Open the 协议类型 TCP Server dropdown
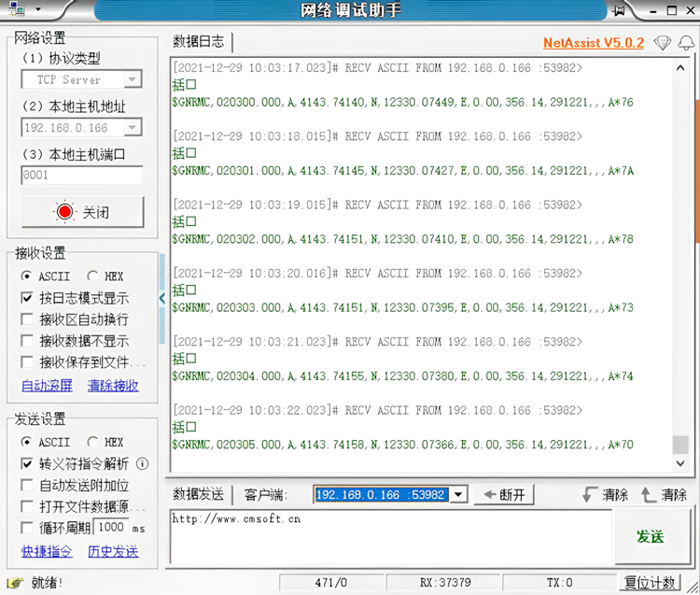 pyautogui.click(x=133, y=80)
